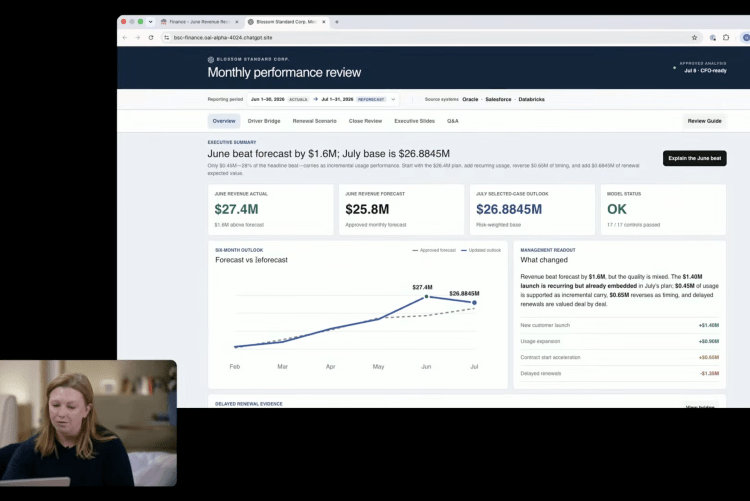Open a new tab with plus icon
Screen dimensions: 750x501
click(337, 22)
